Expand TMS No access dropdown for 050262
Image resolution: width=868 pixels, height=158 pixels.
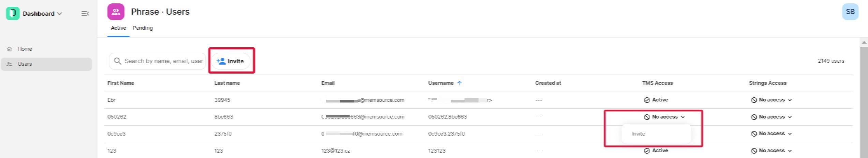(x=664, y=117)
